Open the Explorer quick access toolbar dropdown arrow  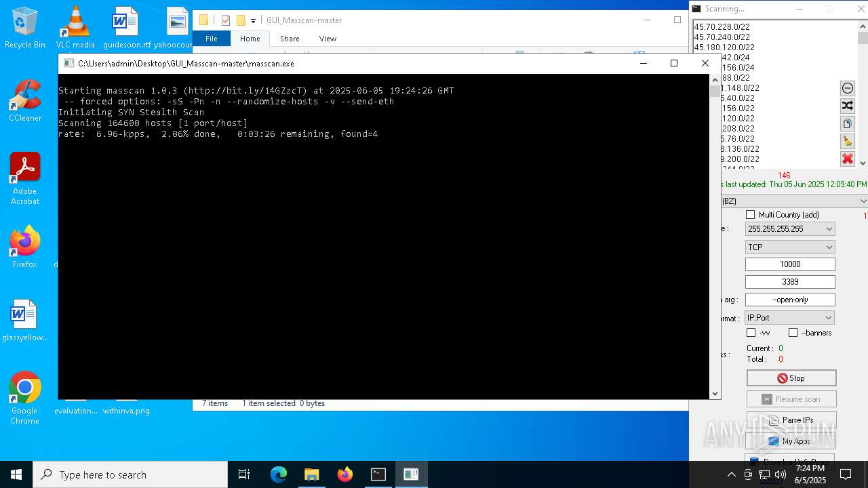(x=253, y=20)
